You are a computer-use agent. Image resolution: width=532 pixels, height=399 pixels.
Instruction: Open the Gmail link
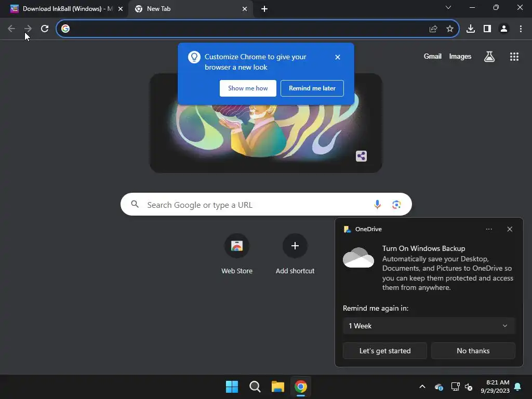(x=433, y=56)
